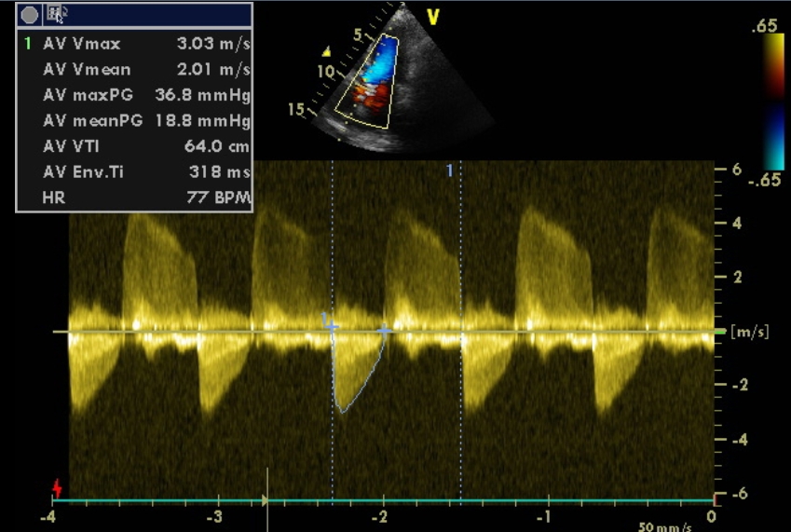791x532 pixels.
Task: Click the yellow-red-blue color velocity scale bar
Action: [774, 102]
